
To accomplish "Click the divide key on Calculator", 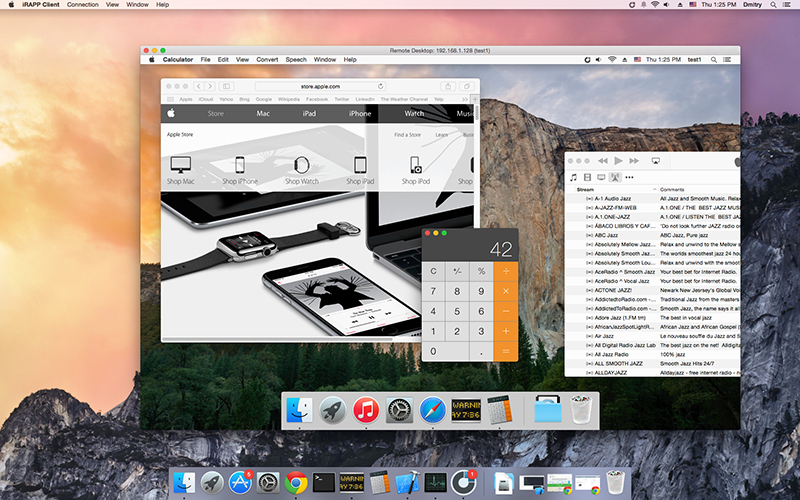I will 506,271.
